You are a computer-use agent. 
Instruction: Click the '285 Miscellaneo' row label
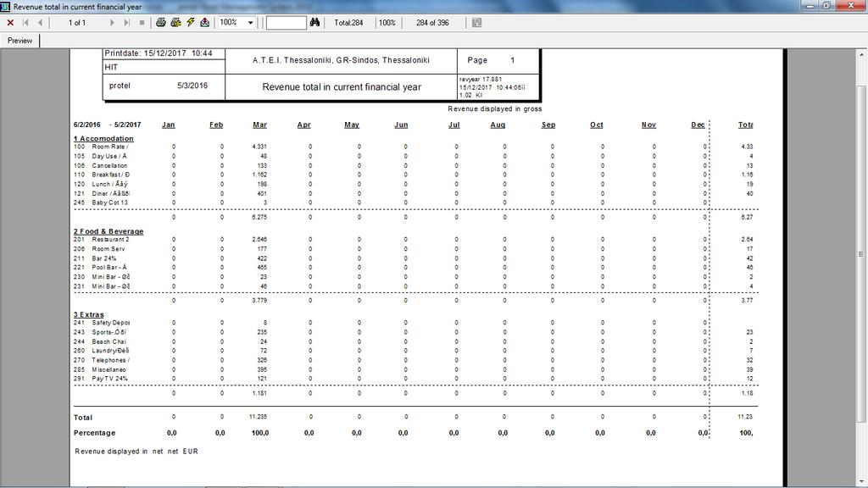click(100, 369)
